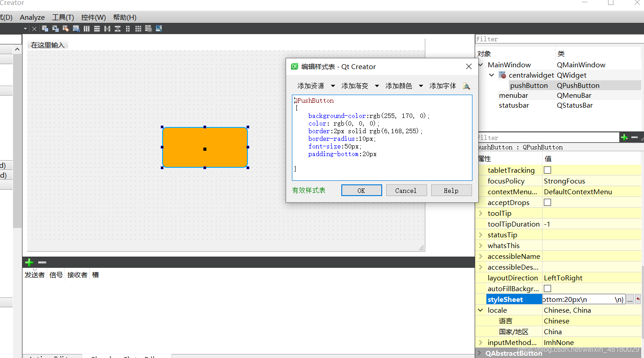
Task: Click the Edit Tab Order icon
Action: pos(76,29)
